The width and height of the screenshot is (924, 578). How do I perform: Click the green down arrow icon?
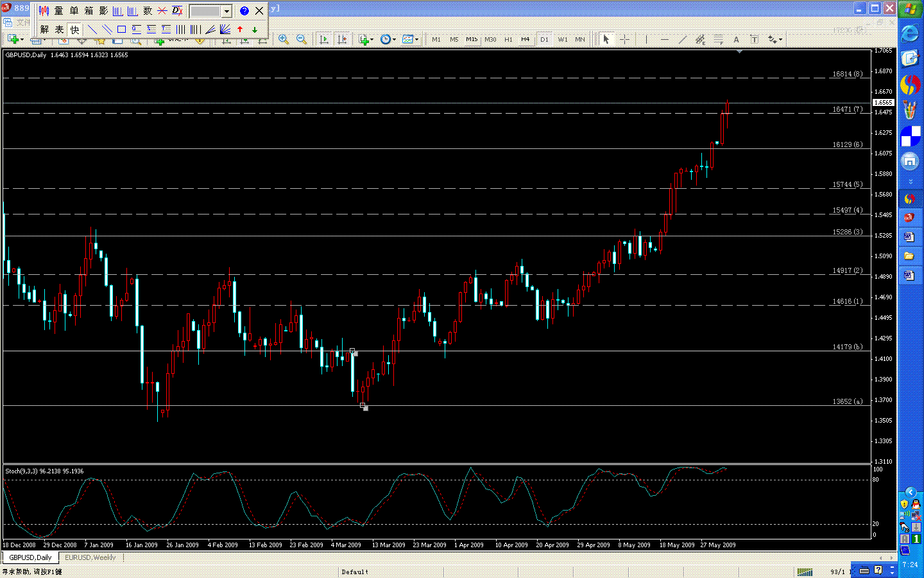(255, 30)
